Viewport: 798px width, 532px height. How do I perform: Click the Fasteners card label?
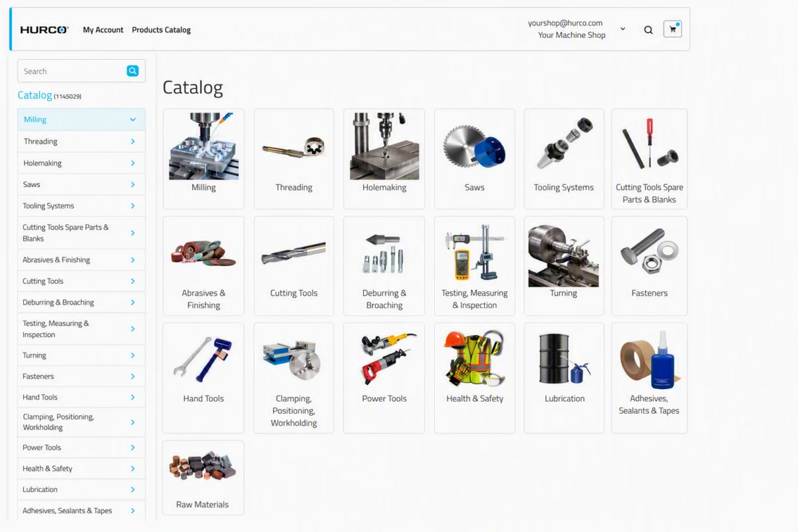(650, 293)
